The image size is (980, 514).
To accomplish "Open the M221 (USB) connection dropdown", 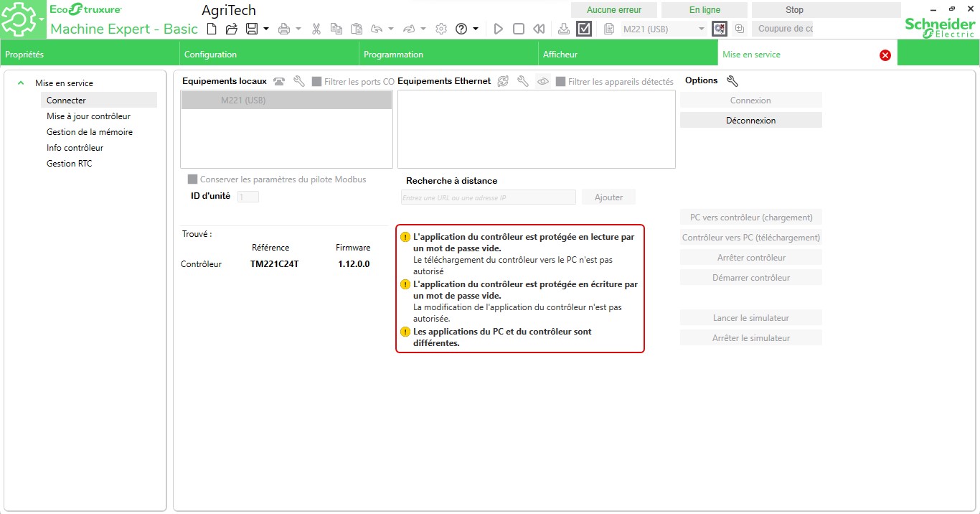I will tap(701, 29).
